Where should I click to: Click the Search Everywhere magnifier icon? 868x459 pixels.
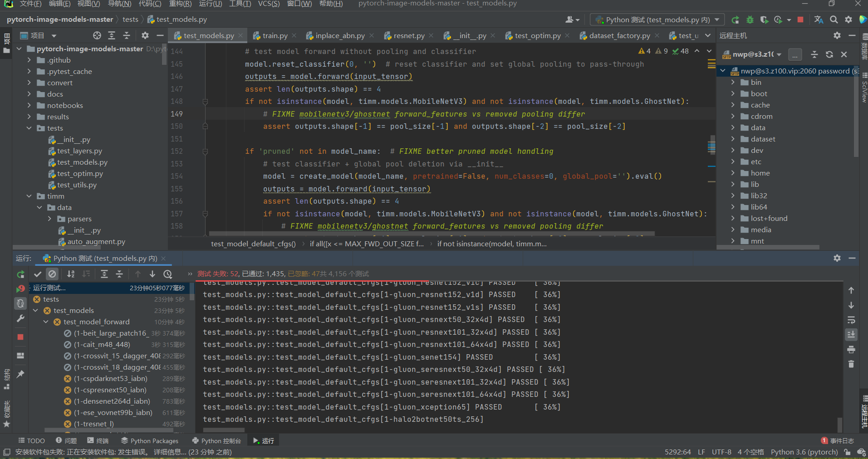(x=834, y=20)
